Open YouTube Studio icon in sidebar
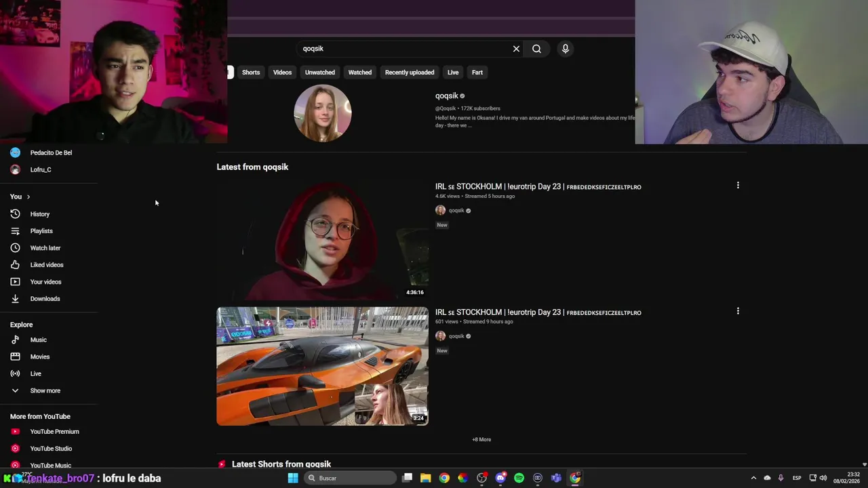 (x=15, y=449)
